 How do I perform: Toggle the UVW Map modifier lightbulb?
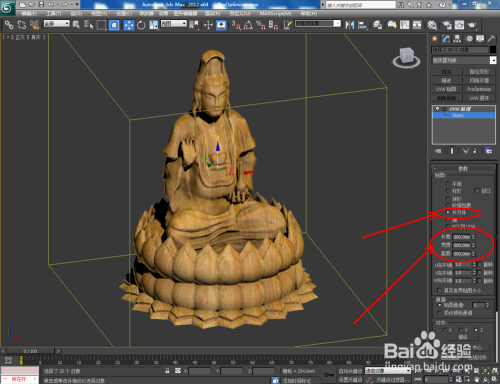437,109
